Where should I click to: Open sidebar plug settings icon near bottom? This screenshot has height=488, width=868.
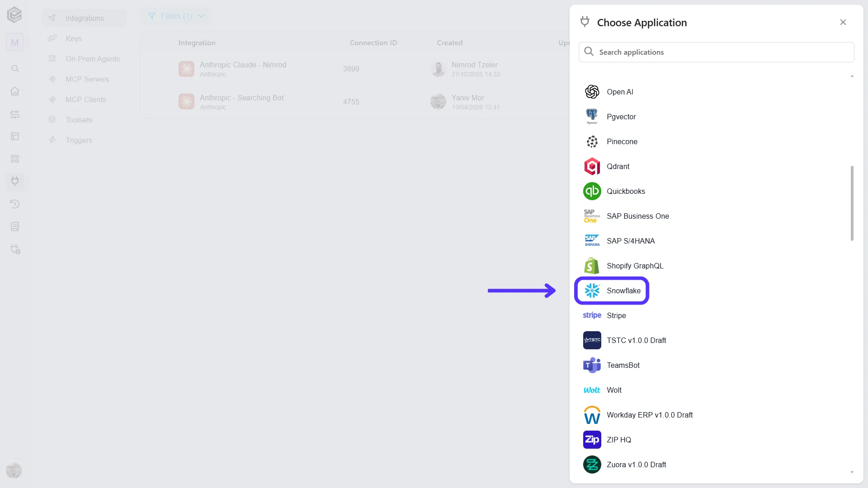(x=15, y=249)
